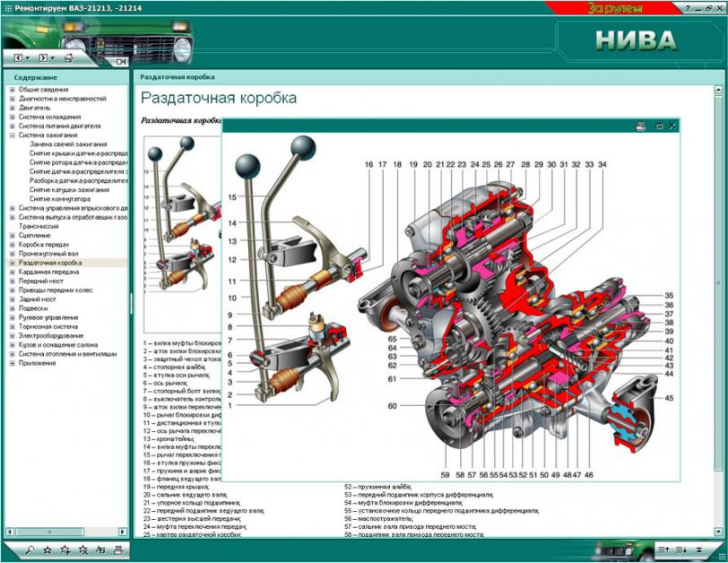The width and height of the screenshot is (728, 563).
Task: Go forward with the right arrow button
Action: pyautogui.click(x=43, y=58)
